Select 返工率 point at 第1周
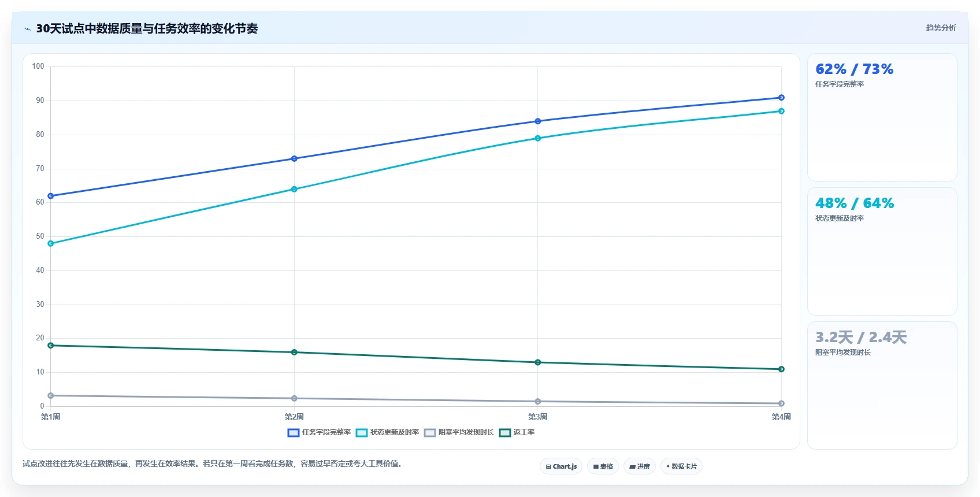 [51, 346]
